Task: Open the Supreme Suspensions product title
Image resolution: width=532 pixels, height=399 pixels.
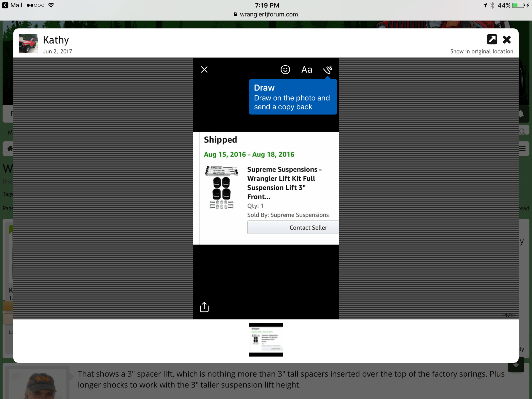Action: tap(284, 183)
